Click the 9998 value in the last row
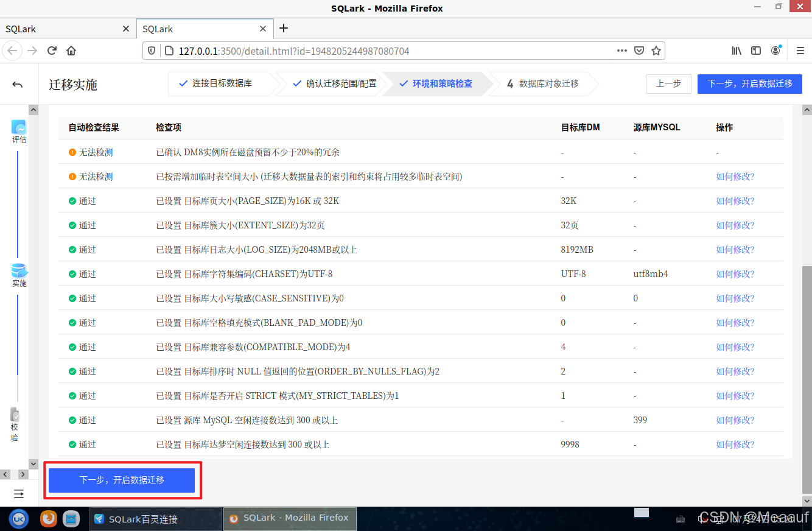Viewport: 812px width, 531px height. coord(570,445)
